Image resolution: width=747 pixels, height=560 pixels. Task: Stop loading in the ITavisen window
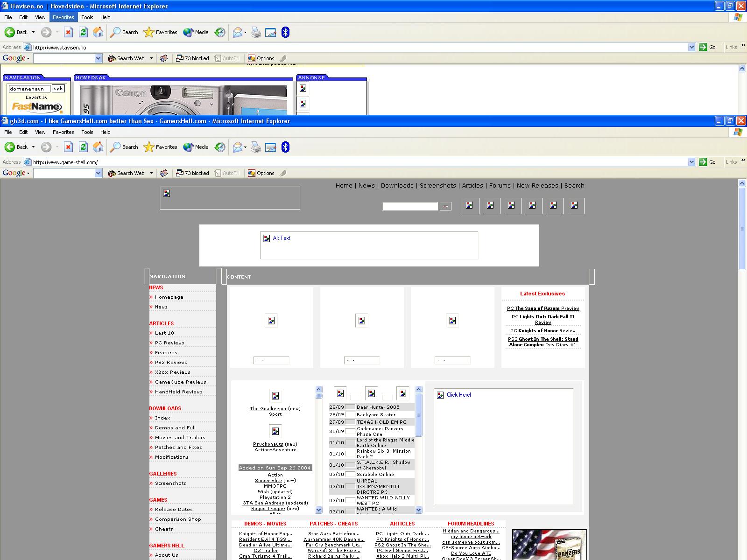pos(68,32)
